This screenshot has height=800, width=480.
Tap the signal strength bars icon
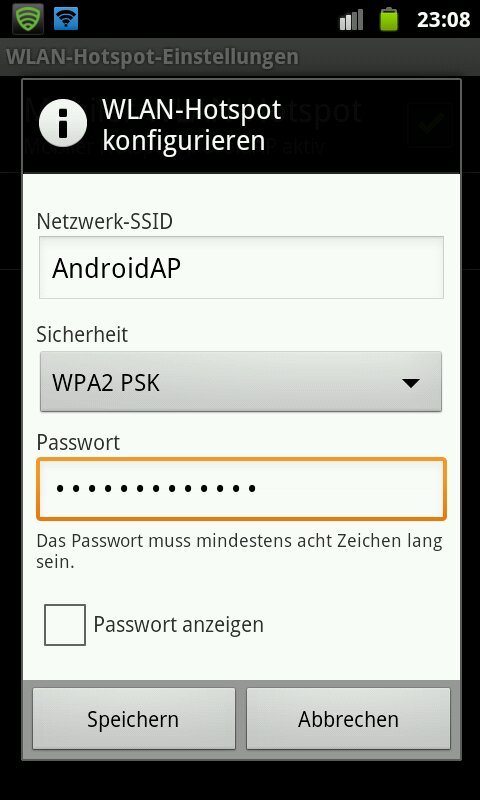[351, 20]
